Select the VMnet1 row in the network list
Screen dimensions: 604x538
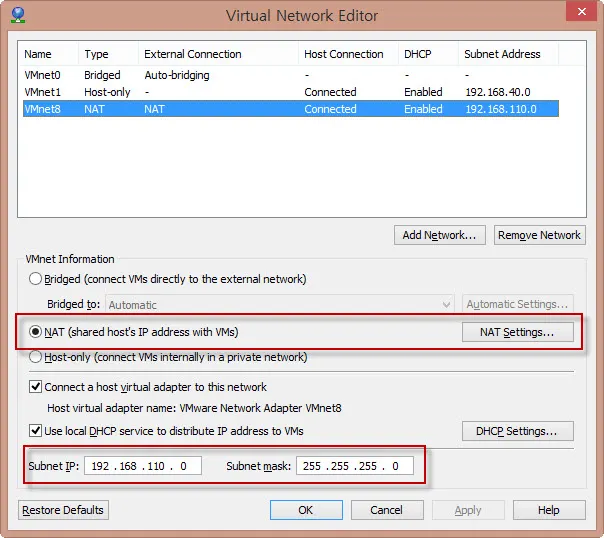click(291, 92)
